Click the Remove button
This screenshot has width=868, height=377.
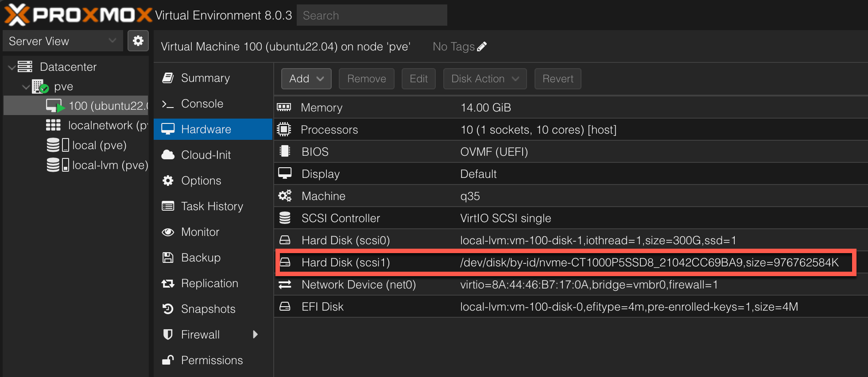pos(367,79)
